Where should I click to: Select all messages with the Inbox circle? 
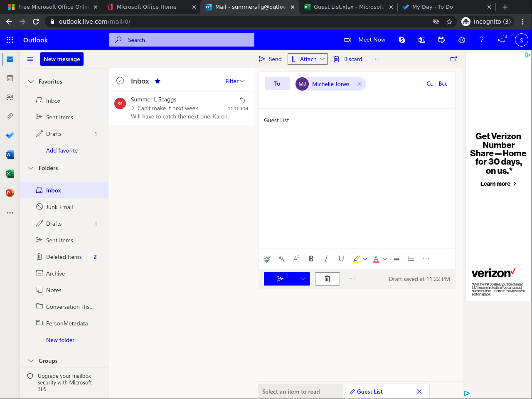(x=120, y=81)
